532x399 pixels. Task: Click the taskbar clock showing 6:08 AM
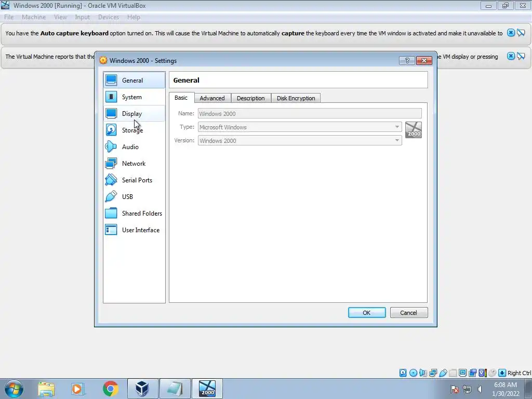(x=506, y=389)
